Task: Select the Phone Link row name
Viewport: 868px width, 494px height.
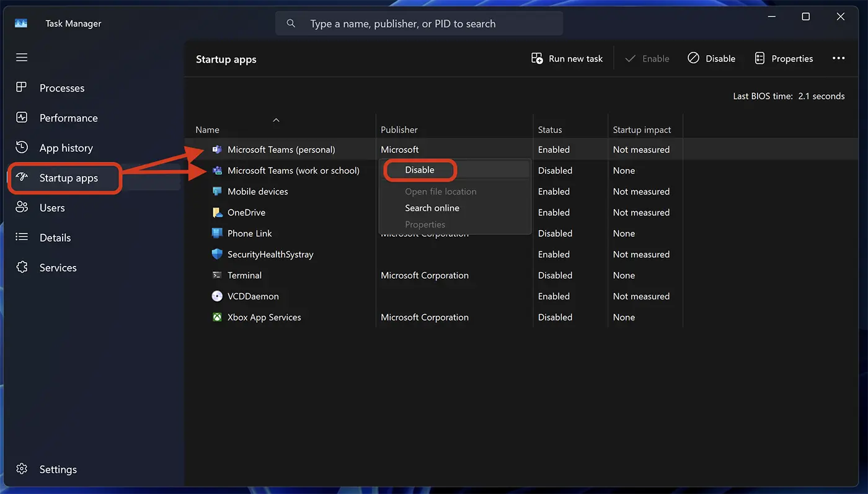Action: click(x=250, y=234)
